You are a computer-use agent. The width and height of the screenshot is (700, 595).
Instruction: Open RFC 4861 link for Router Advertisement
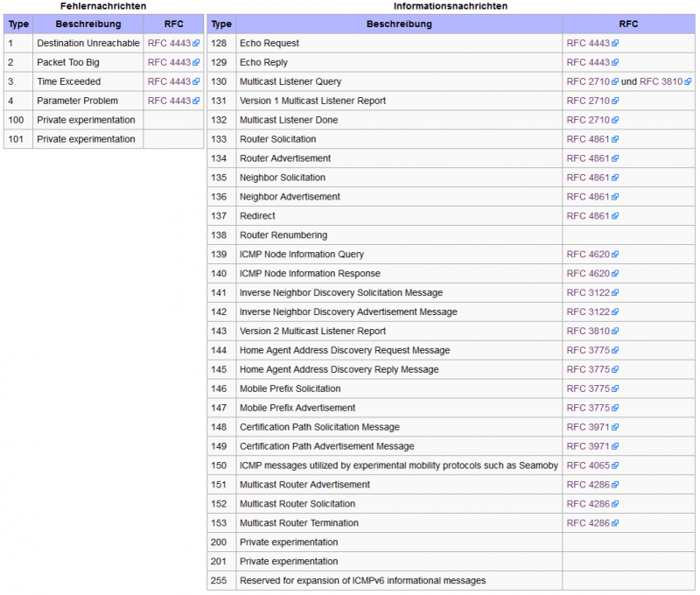(592, 158)
